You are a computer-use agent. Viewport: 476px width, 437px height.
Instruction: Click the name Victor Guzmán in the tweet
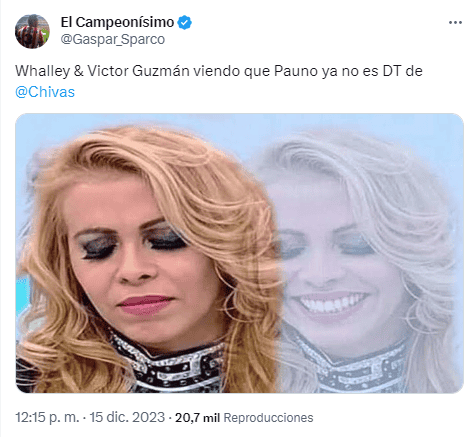coord(138,71)
